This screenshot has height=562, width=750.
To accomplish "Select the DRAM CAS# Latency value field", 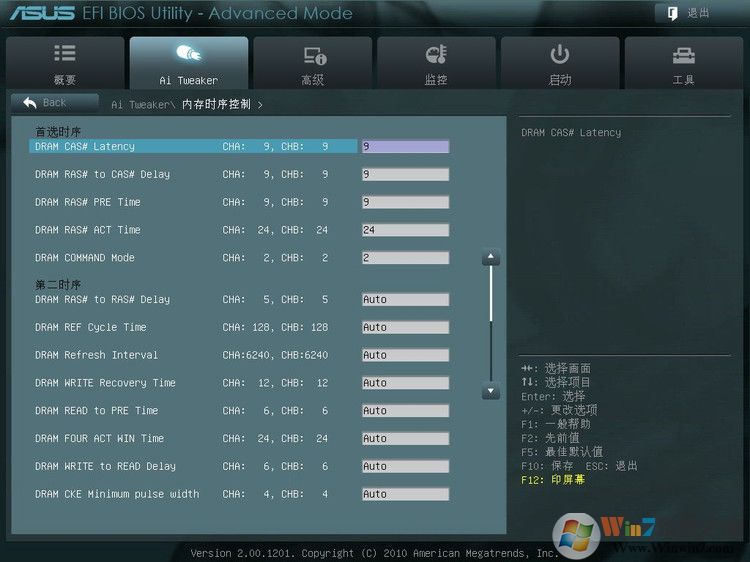I will [405, 146].
